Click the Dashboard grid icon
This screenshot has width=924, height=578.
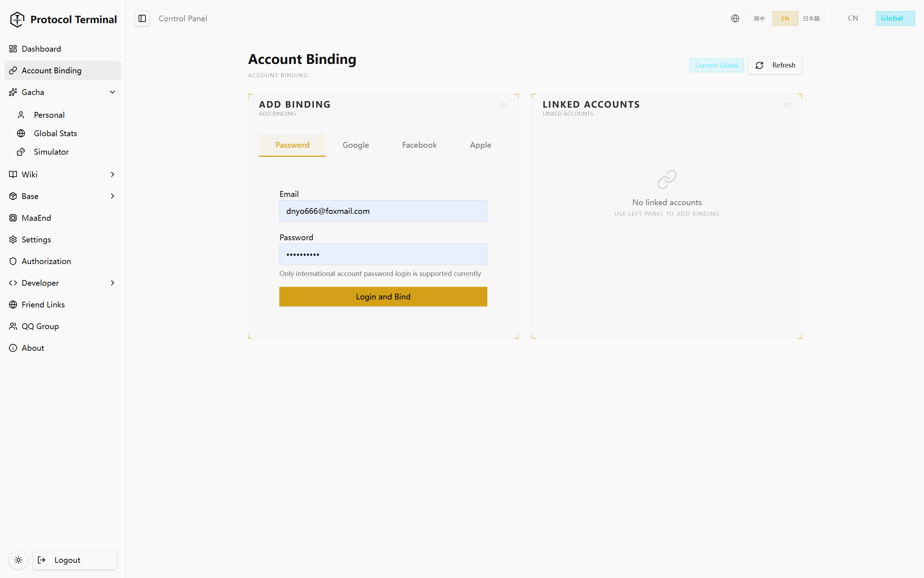coord(13,49)
